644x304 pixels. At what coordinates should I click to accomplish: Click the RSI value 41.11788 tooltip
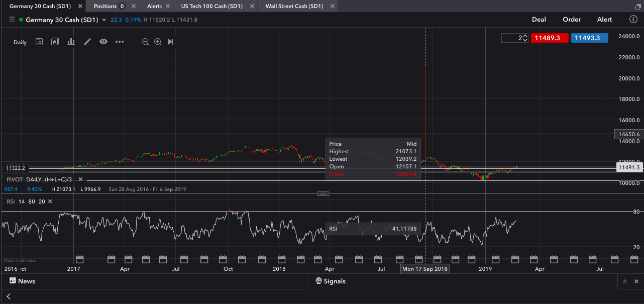[373, 229]
